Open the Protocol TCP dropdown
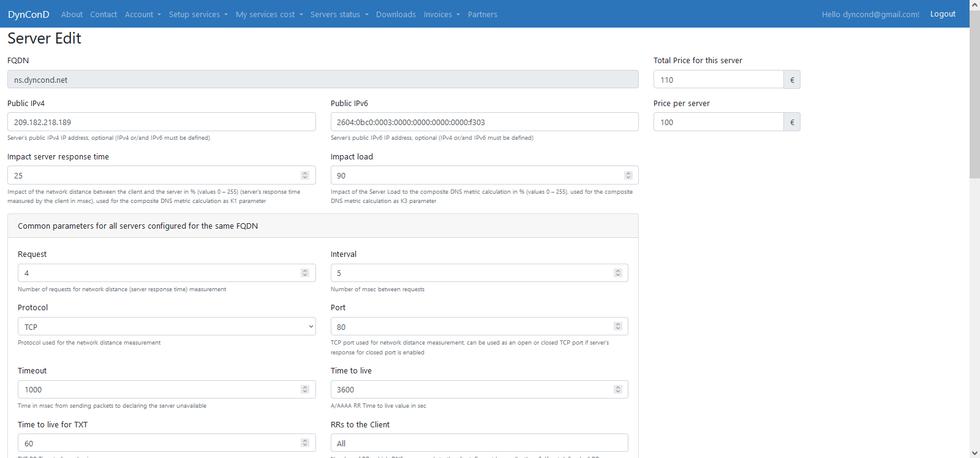 tap(167, 326)
